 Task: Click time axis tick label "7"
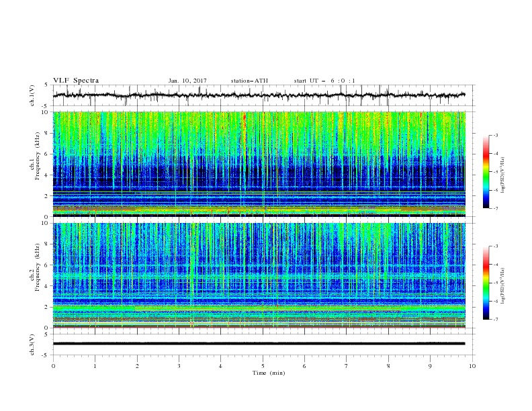point(347,366)
